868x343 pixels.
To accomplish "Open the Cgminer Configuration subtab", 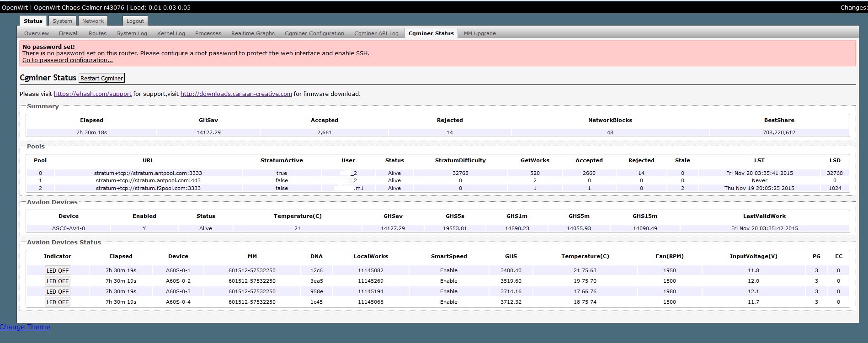I will (314, 33).
